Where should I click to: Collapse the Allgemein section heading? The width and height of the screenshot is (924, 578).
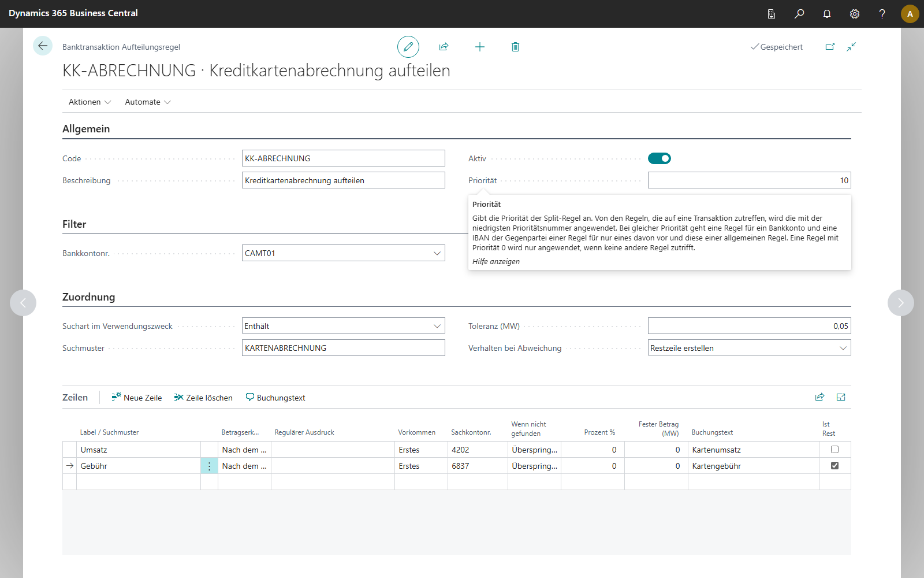[x=86, y=129]
